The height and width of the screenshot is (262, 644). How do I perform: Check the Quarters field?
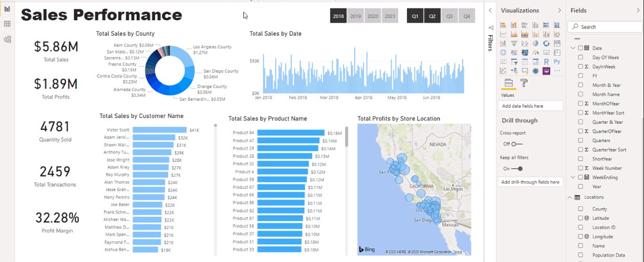[x=581, y=140]
